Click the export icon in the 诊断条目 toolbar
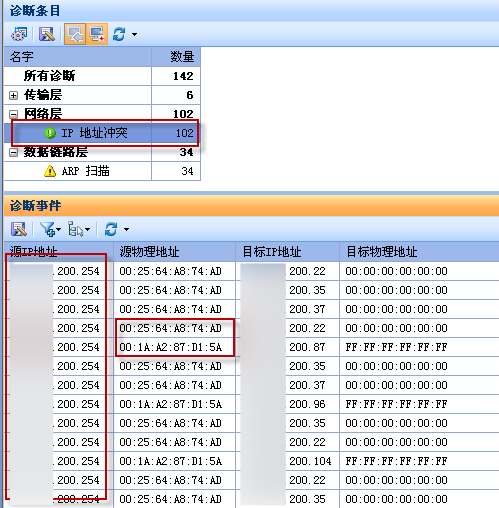 point(47,34)
